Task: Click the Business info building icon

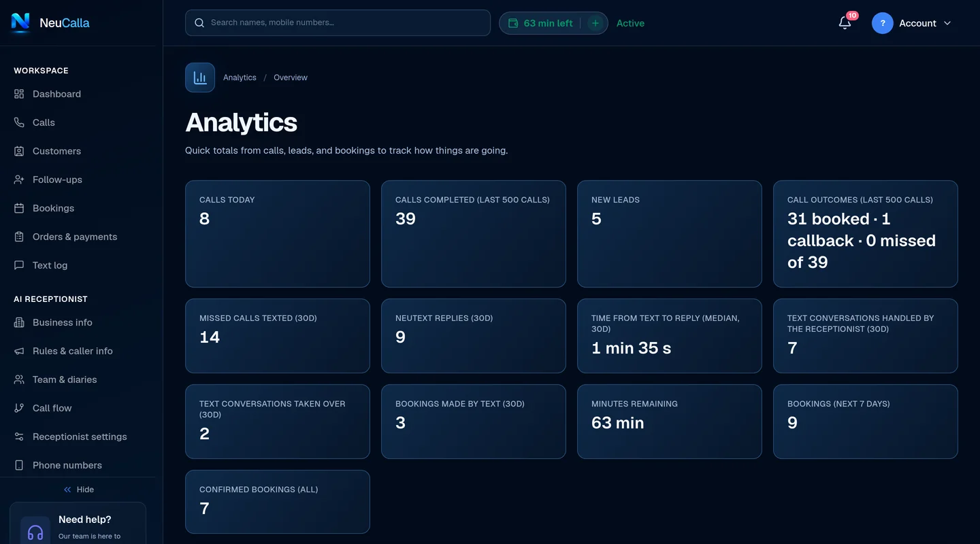Action: point(19,322)
